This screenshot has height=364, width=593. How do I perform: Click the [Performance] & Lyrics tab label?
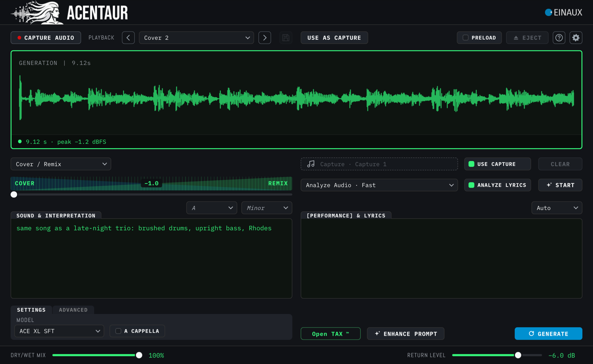pos(346,215)
